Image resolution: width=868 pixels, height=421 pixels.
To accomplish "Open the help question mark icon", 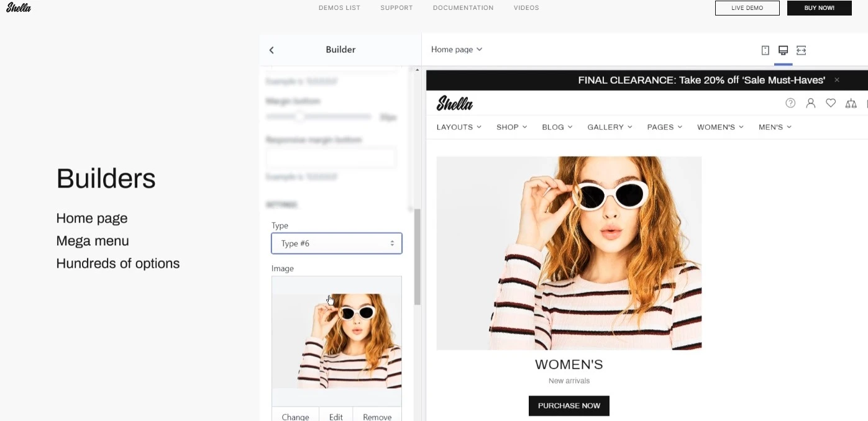I will pos(790,103).
